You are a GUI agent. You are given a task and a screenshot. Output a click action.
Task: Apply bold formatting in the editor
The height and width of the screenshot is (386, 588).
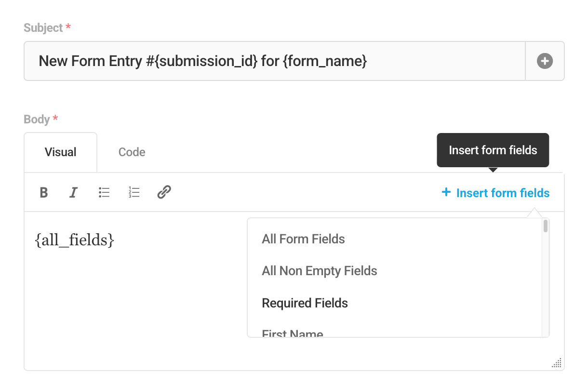tap(43, 192)
